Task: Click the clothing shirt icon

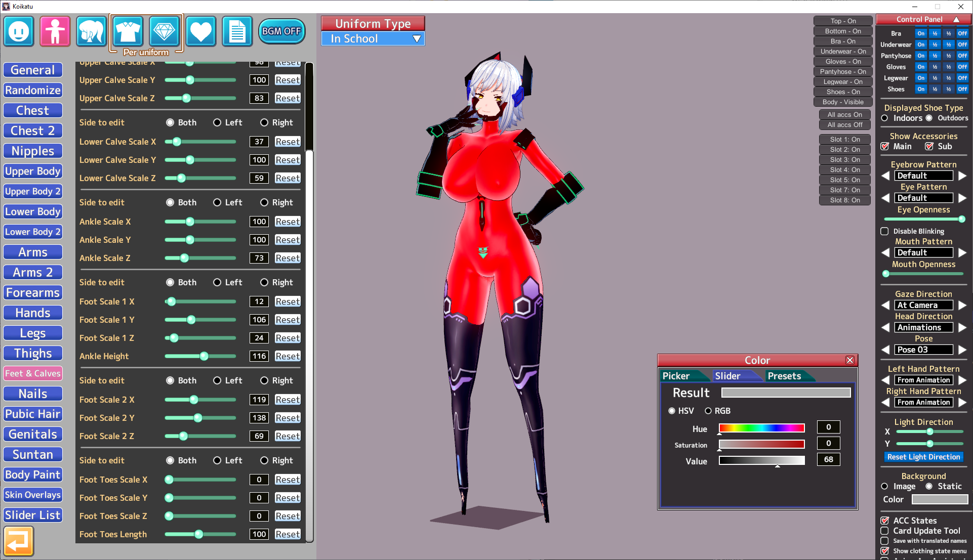Action: pos(128,31)
